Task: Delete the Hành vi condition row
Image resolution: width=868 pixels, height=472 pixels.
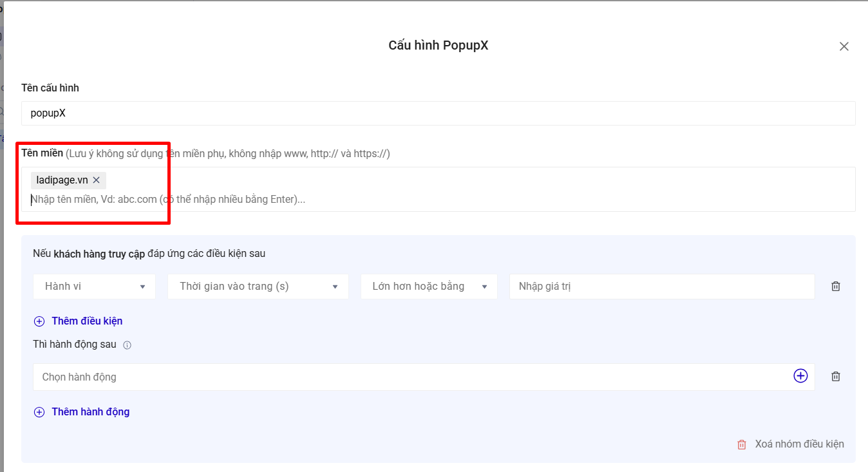Action: (836, 287)
